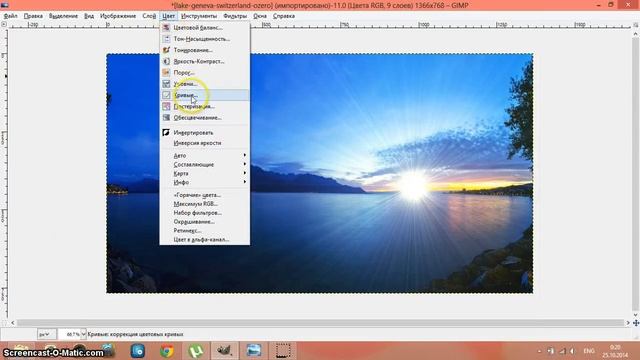Viewport: 640px width, 360px height.
Task: Expand the Авто submenu
Action: [x=204, y=156]
